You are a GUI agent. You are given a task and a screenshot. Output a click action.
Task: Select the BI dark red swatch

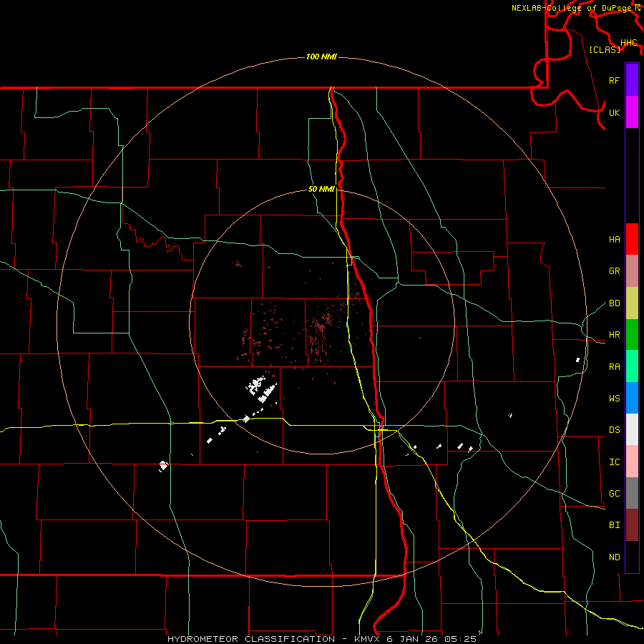click(632, 525)
